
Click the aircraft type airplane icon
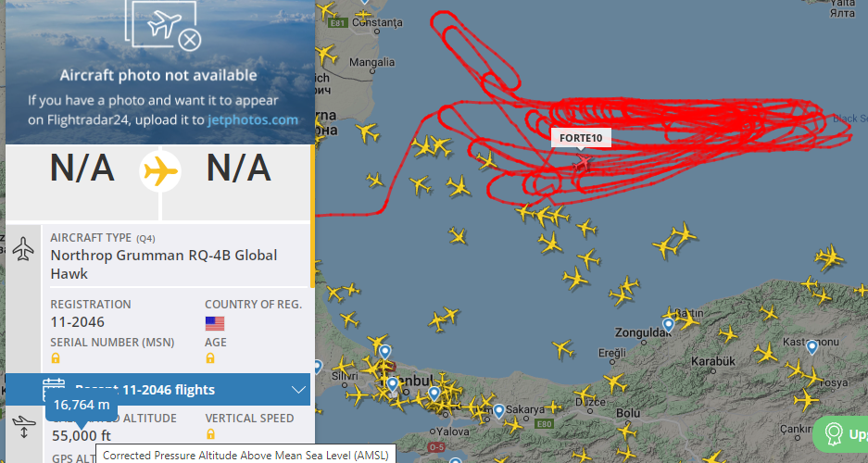(23, 248)
